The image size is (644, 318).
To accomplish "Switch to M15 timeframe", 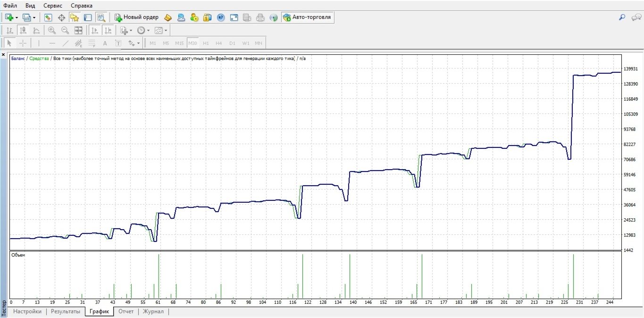I will click(179, 43).
